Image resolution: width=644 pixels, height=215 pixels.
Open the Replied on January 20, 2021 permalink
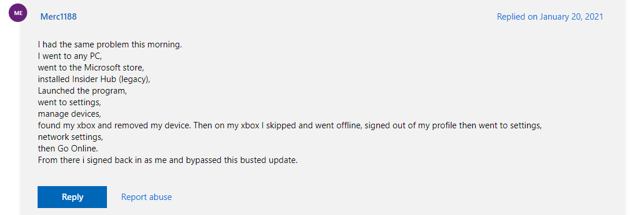tap(550, 17)
